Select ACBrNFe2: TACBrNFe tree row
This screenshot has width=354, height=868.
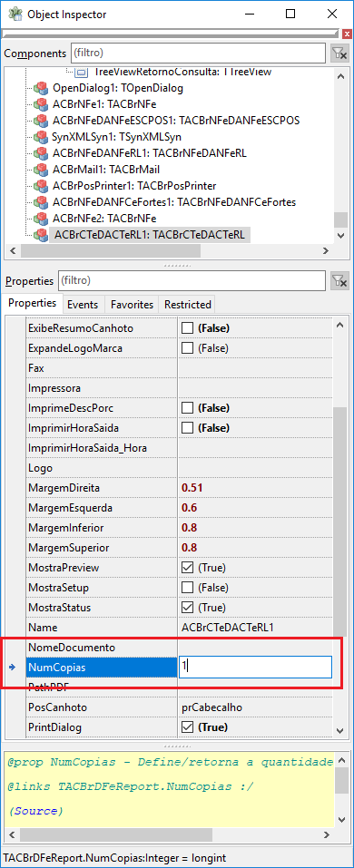[104, 218]
